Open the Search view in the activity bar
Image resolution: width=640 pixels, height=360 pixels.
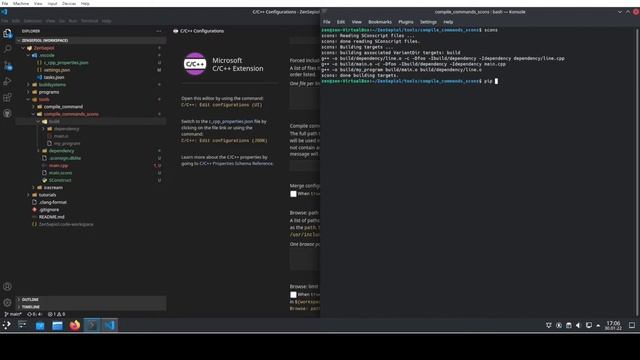tap(7, 49)
